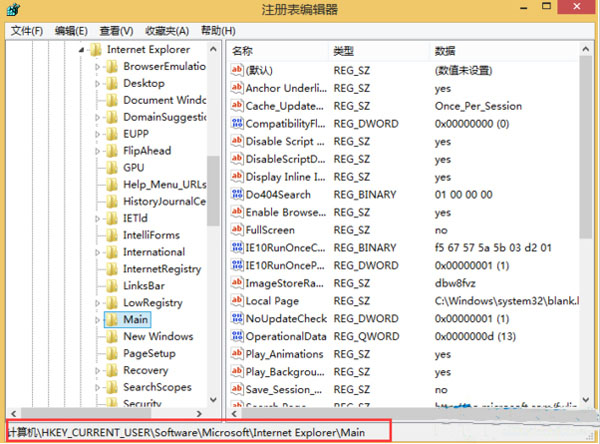
Task: Click QWORD icon of OperationalData value
Action: (x=237, y=336)
